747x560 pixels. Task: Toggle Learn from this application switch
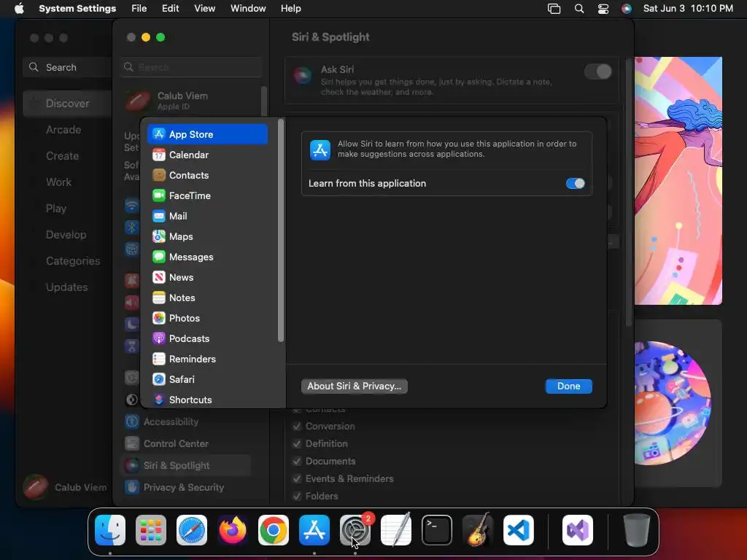click(x=575, y=183)
